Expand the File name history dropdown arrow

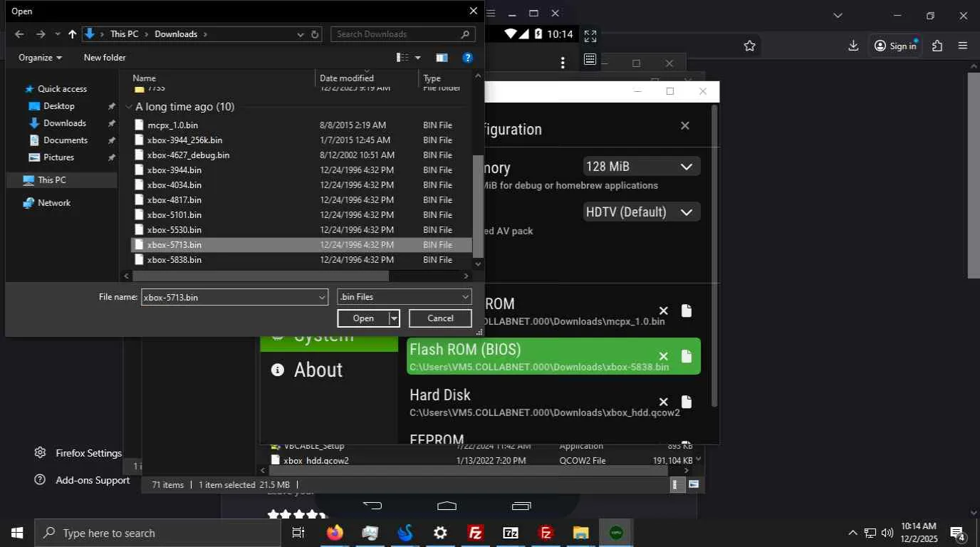(x=322, y=297)
